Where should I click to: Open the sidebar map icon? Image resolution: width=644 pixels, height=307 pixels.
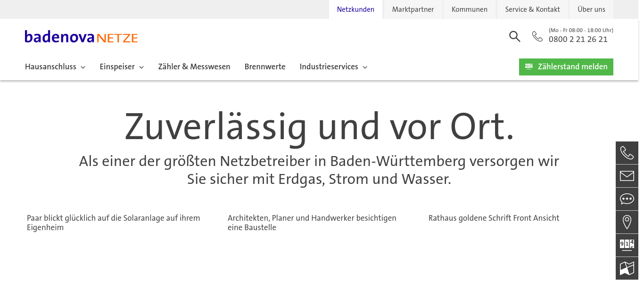tap(627, 268)
